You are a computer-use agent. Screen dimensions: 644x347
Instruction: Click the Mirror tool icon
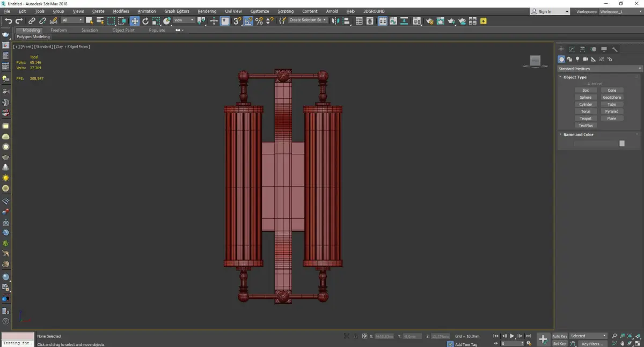click(x=335, y=21)
